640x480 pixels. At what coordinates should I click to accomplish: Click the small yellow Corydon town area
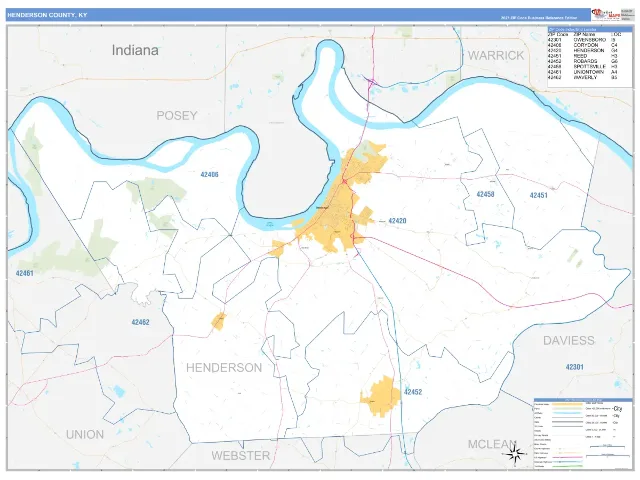(x=219, y=321)
